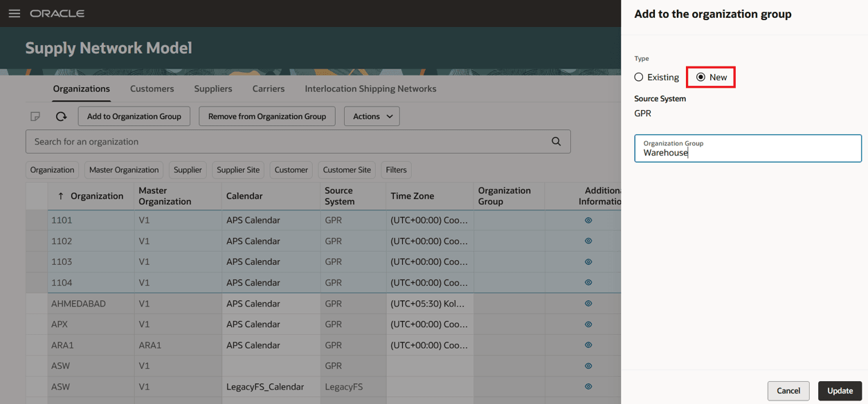This screenshot has height=404, width=868.
Task: Select the Existing radio button
Action: pyautogui.click(x=638, y=77)
